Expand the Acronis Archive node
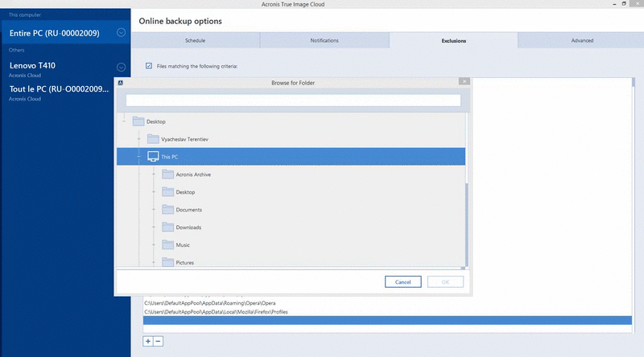 click(154, 174)
